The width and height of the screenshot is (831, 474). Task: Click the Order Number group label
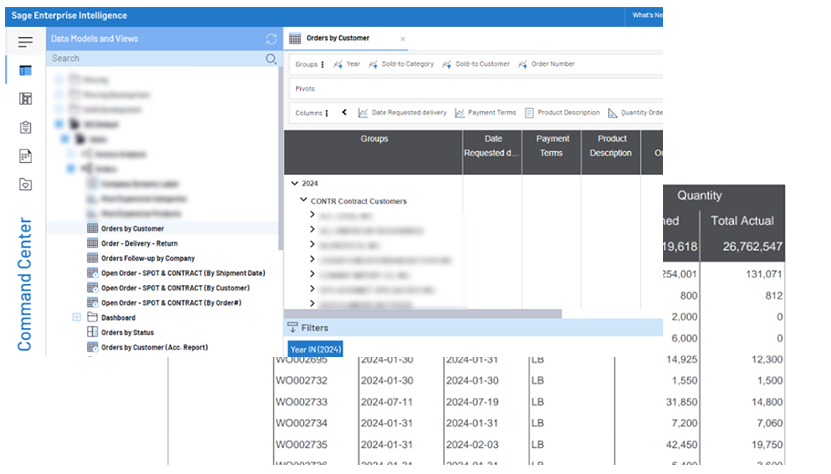tap(553, 64)
